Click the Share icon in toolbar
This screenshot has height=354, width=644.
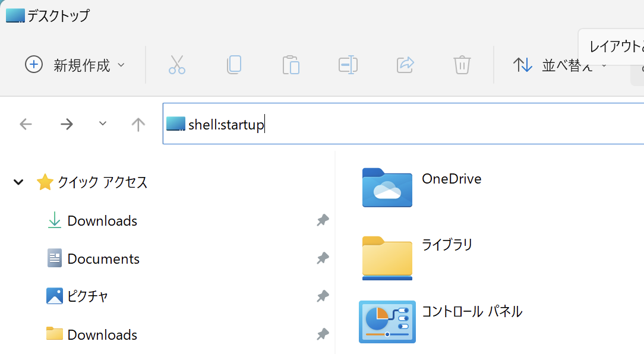(405, 65)
